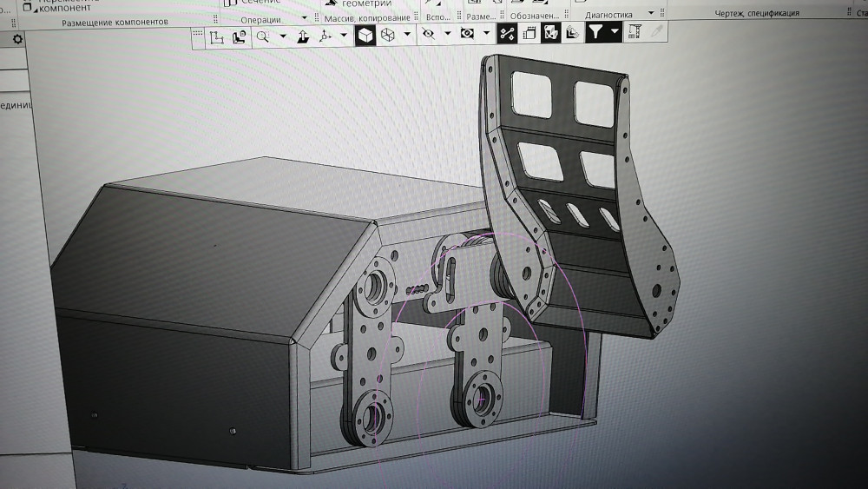Toggle the eye hide-elements visibility button
Image resolution: width=868 pixels, height=489 pixels.
427,35
